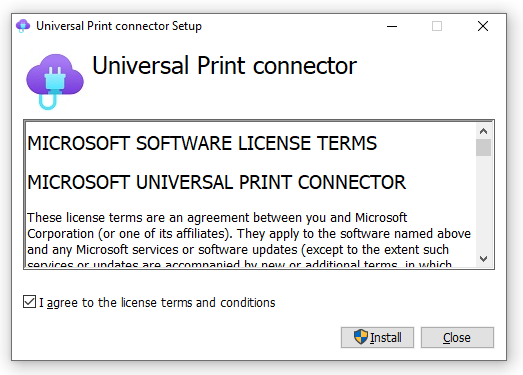Click the UAC shield icon on Install

pyautogui.click(x=361, y=337)
